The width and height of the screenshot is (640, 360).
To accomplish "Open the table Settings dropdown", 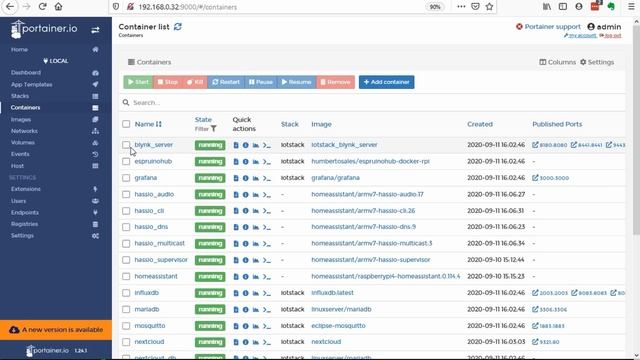I will pos(597,62).
